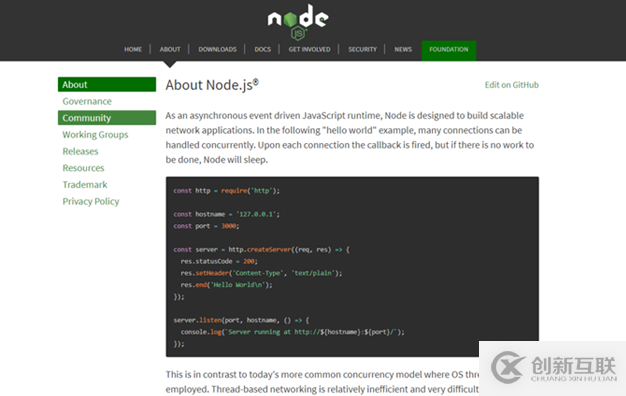This screenshot has height=396, width=626.
Task: Open the Trademark page link
Action: [x=85, y=185]
